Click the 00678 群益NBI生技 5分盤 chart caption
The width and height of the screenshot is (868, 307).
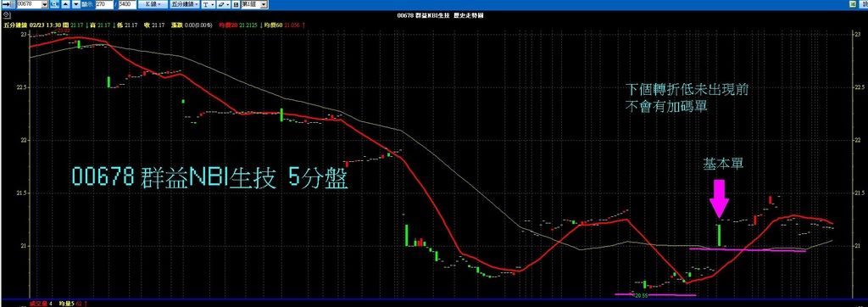pos(210,178)
